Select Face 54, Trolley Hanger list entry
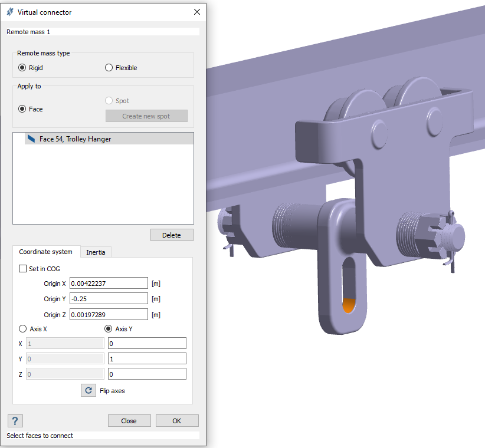This screenshot has width=485, height=448. click(76, 139)
